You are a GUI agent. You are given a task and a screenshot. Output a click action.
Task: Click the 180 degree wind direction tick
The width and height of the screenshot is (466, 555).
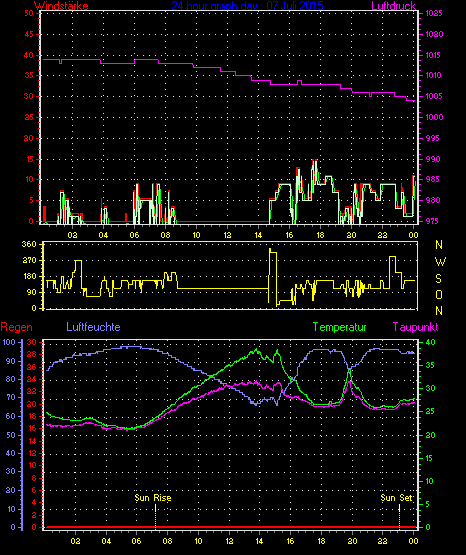pyautogui.click(x=29, y=276)
